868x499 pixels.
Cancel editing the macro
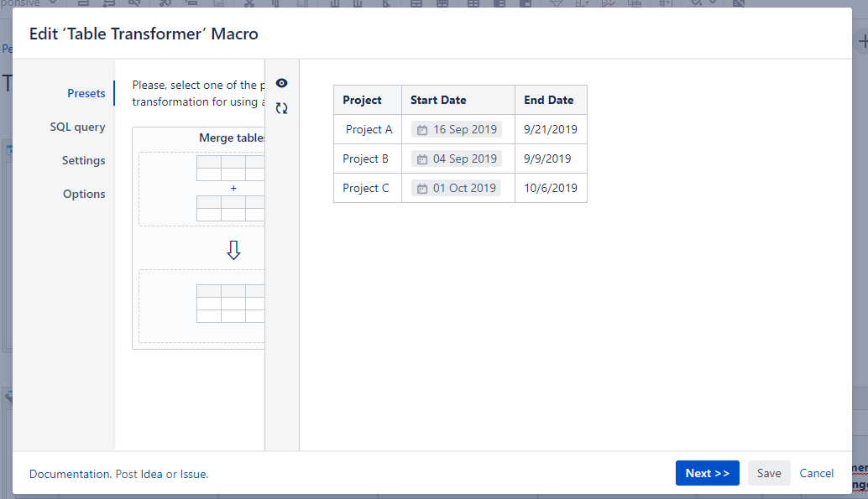point(816,473)
